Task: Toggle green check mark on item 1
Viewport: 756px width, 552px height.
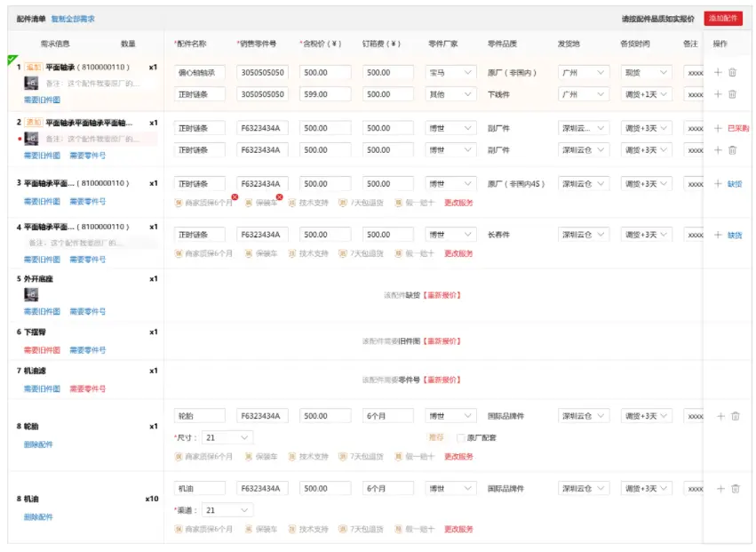Action: coord(12,60)
